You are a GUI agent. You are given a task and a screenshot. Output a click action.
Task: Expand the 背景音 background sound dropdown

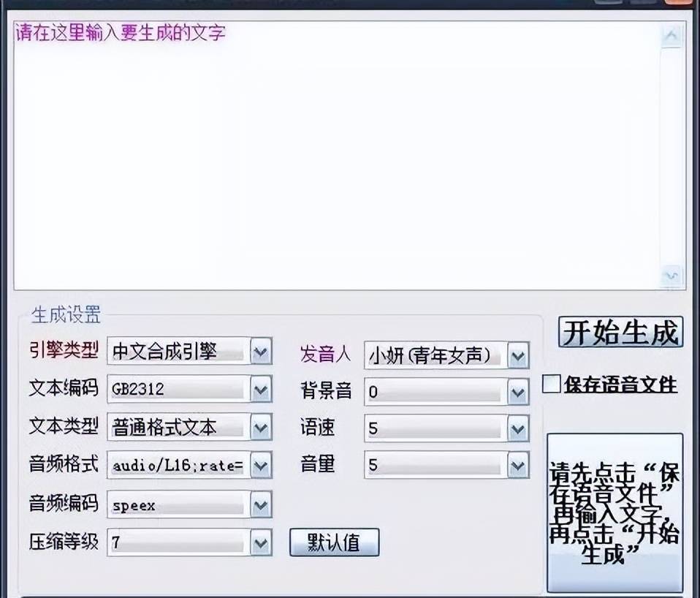(x=518, y=391)
